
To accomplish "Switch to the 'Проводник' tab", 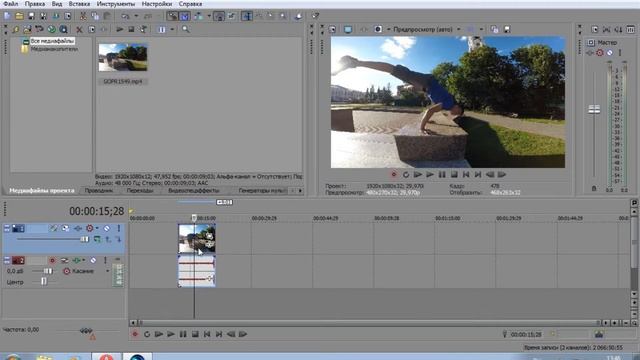I will (99, 191).
